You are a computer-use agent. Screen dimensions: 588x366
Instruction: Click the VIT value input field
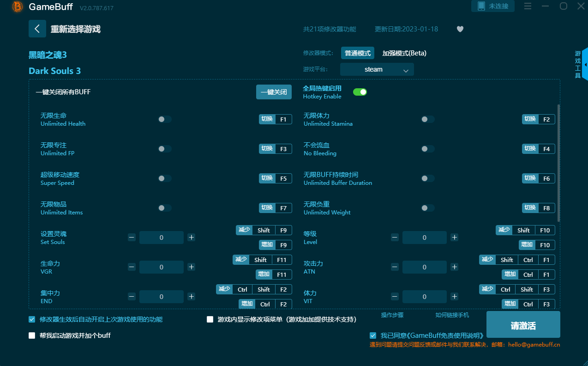coord(425,297)
